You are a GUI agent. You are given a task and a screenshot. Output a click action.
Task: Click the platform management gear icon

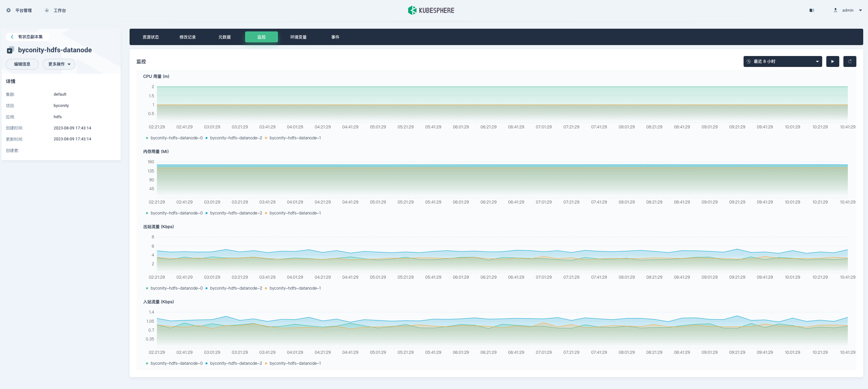pyautogui.click(x=9, y=10)
